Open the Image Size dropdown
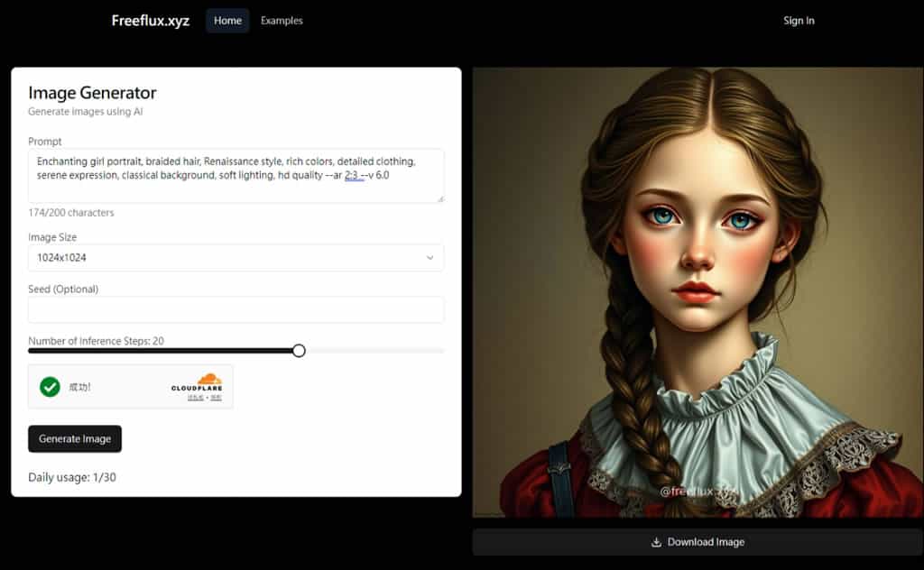 236,258
